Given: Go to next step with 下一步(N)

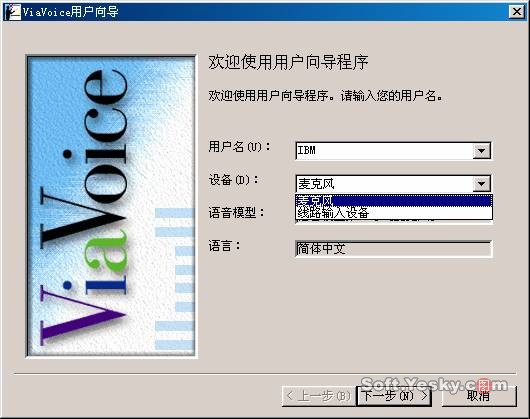Looking at the screenshot, I should [x=394, y=396].
